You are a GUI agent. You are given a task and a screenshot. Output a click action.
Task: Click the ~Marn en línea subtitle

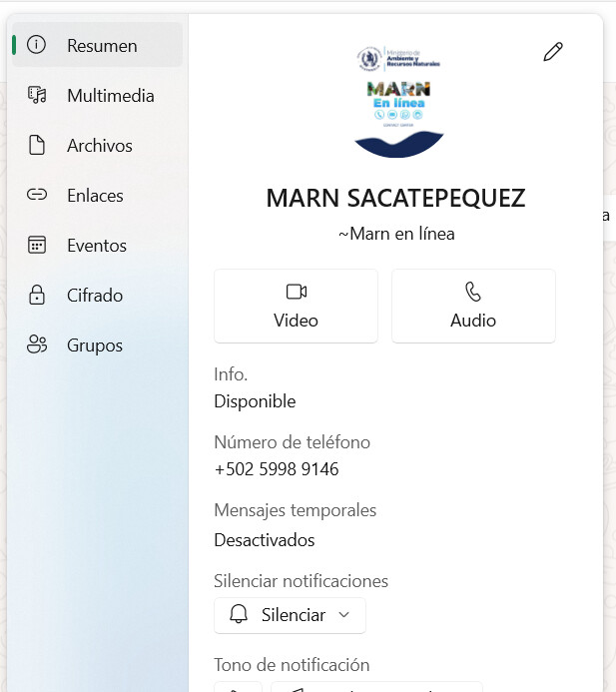(x=396, y=234)
